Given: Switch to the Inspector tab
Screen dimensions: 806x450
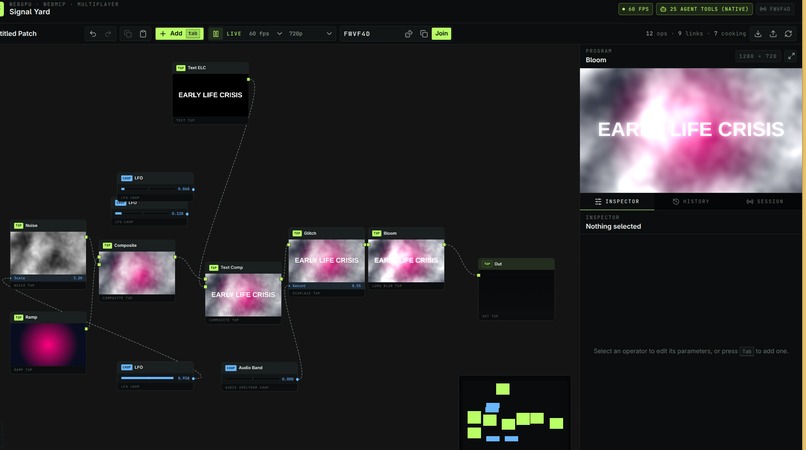Looking at the screenshot, I should point(617,202).
